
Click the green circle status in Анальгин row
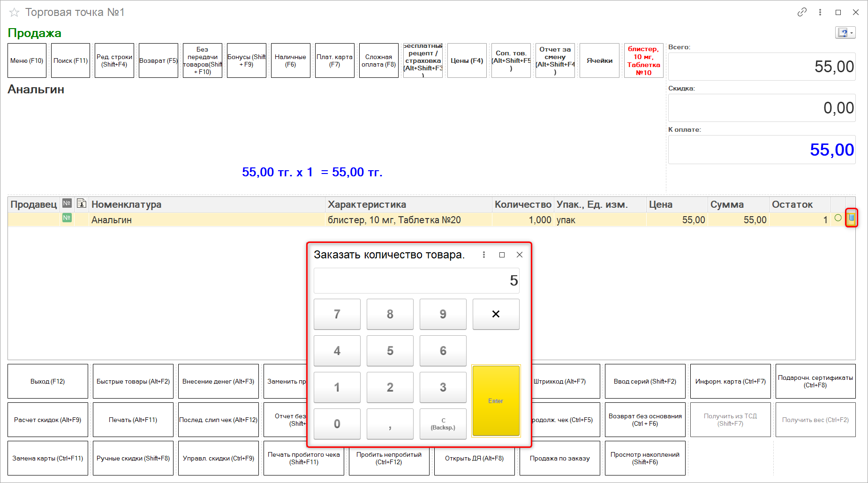pyautogui.click(x=838, y=218)
